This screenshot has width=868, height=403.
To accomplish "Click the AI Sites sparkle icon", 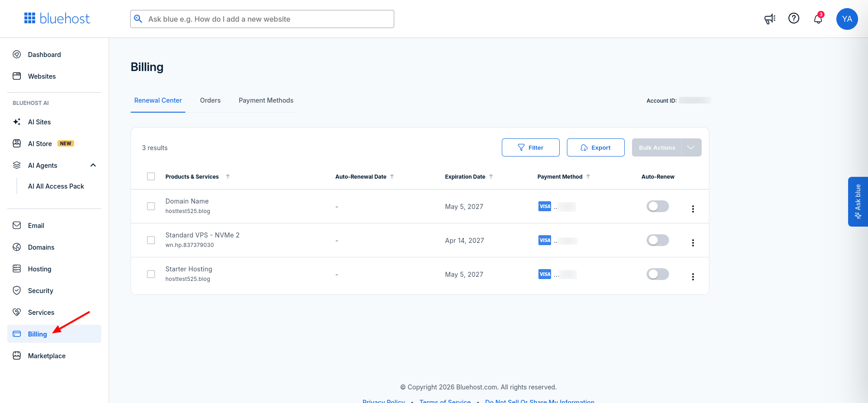I will (x=17, y=122).
